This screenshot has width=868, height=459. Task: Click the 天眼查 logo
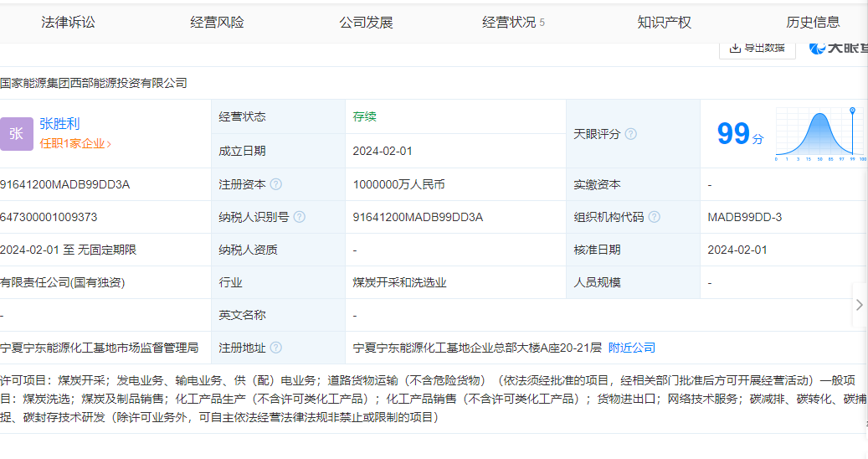point(837,48)
